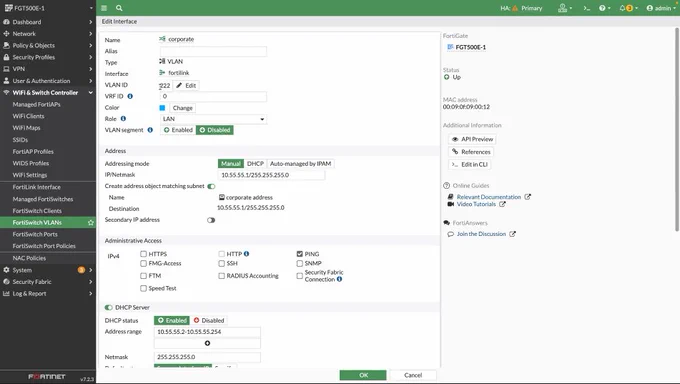Open the search magnifier icon
680x384 pixels.
pos(119,8)
